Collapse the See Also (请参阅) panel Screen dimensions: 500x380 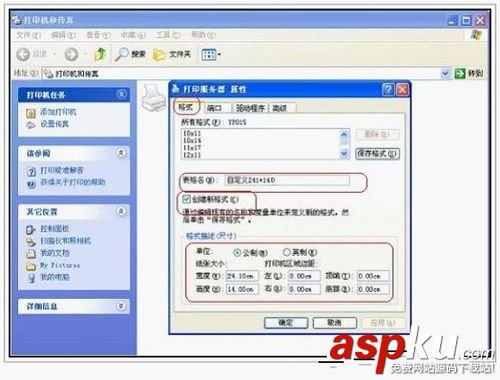122,153
